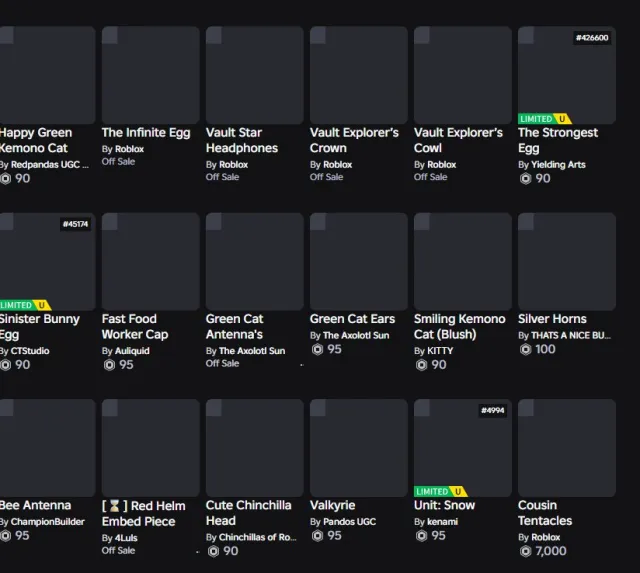The width and height of the screenshot is (640, 573).
Task: Check the box on Fast Food Worker Cap card
Action: point(110,222)
